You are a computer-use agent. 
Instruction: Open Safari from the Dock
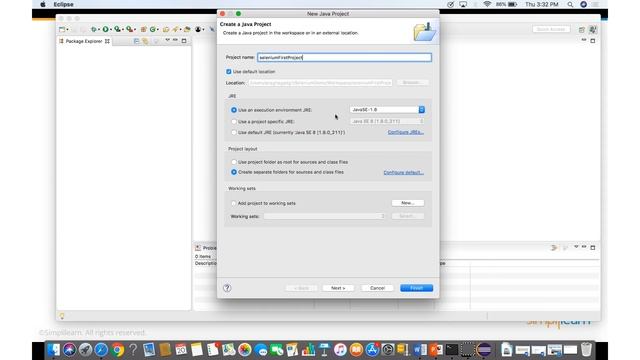(x=101, y=350)
